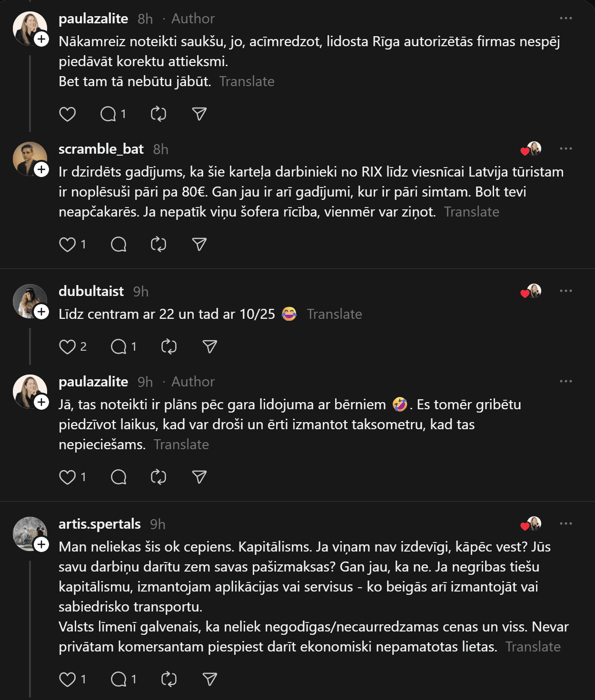
Task: Repost artis.spertals' comment
Action: [x=169, y=679]
